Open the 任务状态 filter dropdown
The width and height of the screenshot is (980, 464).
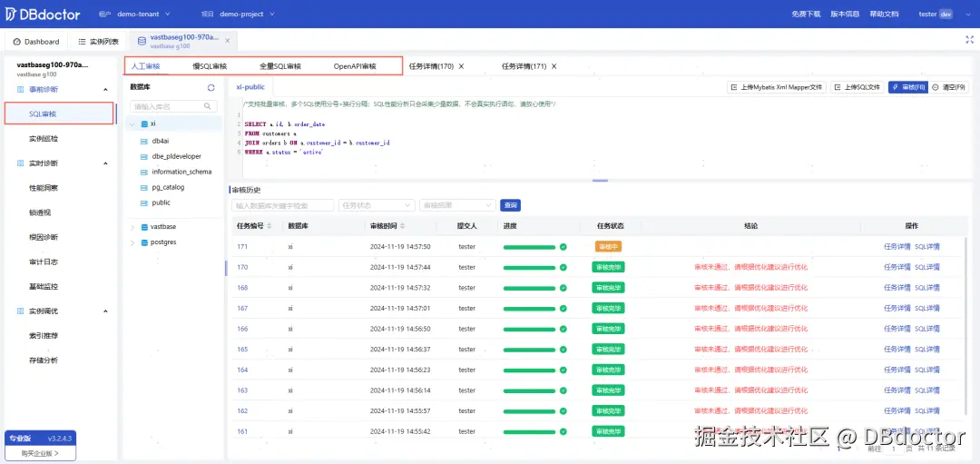tap(377, 205)
